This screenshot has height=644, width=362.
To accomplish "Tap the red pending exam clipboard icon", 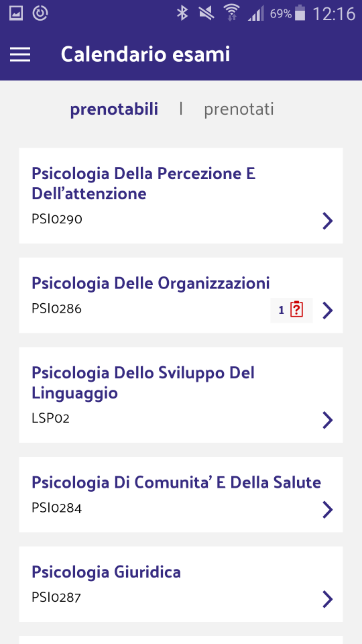I will pyautogui.click(x=296, y=309).
